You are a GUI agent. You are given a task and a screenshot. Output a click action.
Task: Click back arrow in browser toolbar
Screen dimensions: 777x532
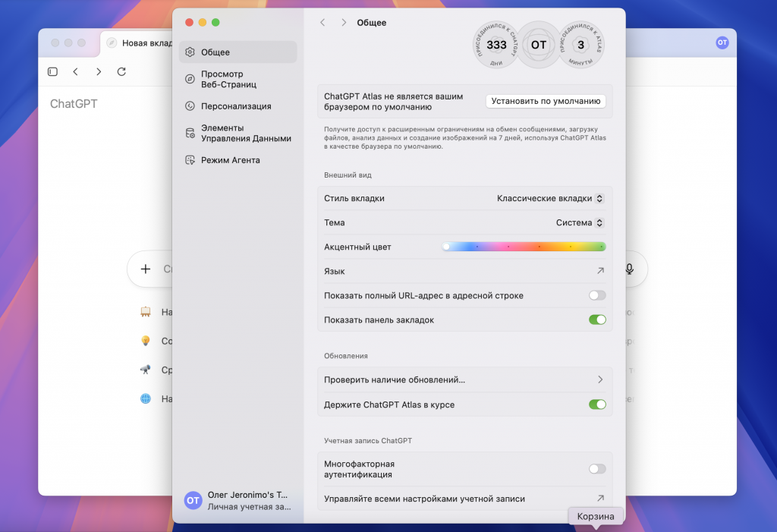(75, 71)
